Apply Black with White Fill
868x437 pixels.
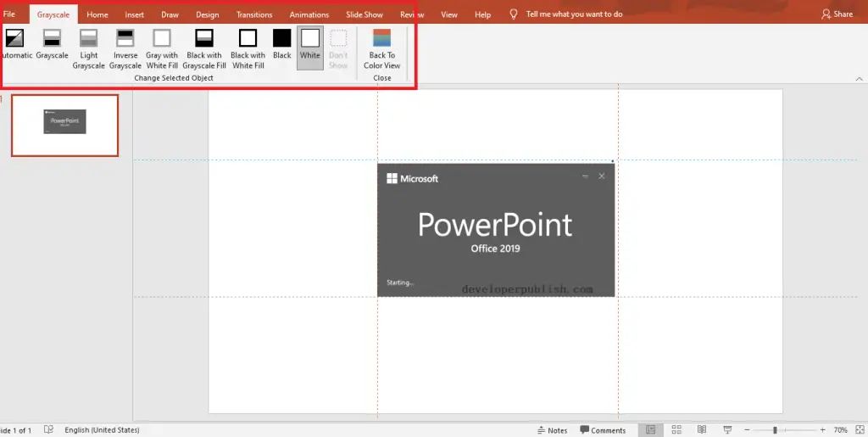coord(248,48)
